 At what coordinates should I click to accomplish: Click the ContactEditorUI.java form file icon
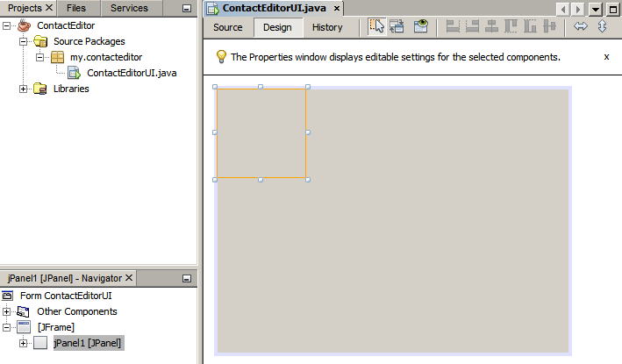point(75,73)
